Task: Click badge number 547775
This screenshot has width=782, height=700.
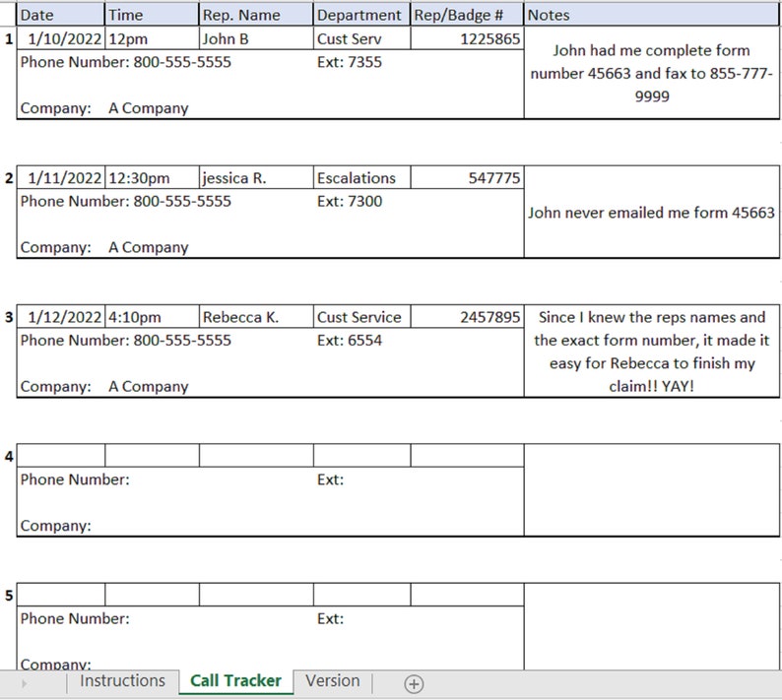Action: 467,177
